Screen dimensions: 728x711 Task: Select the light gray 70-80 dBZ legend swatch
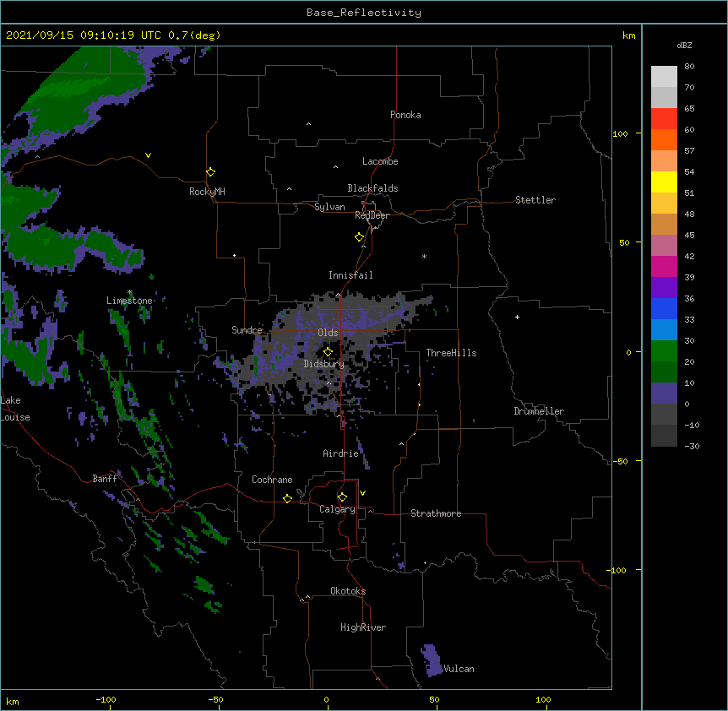[664, 77]
